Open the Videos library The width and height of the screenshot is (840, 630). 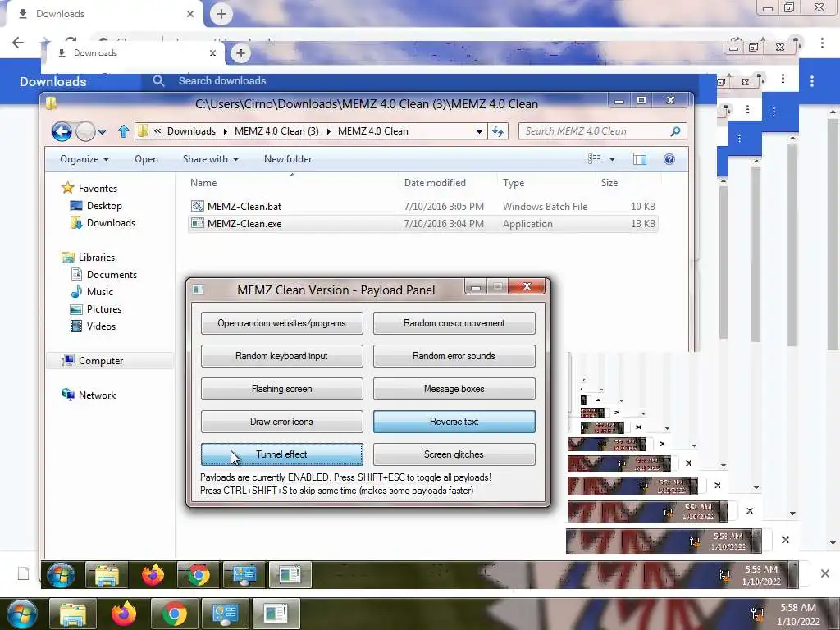coord(101,326)
